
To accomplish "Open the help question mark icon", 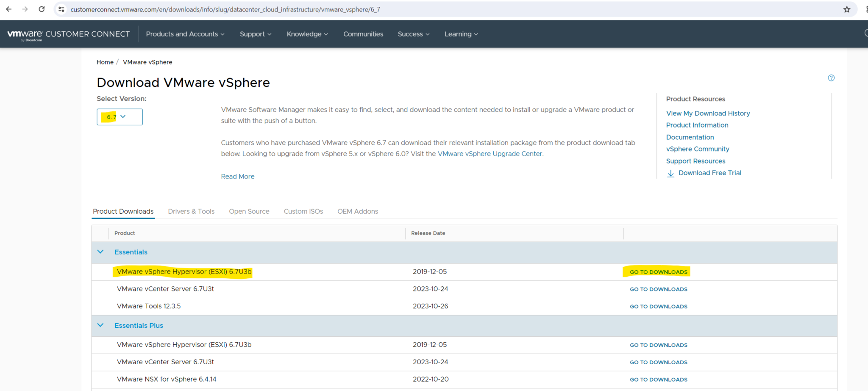I will click(831, 78).
